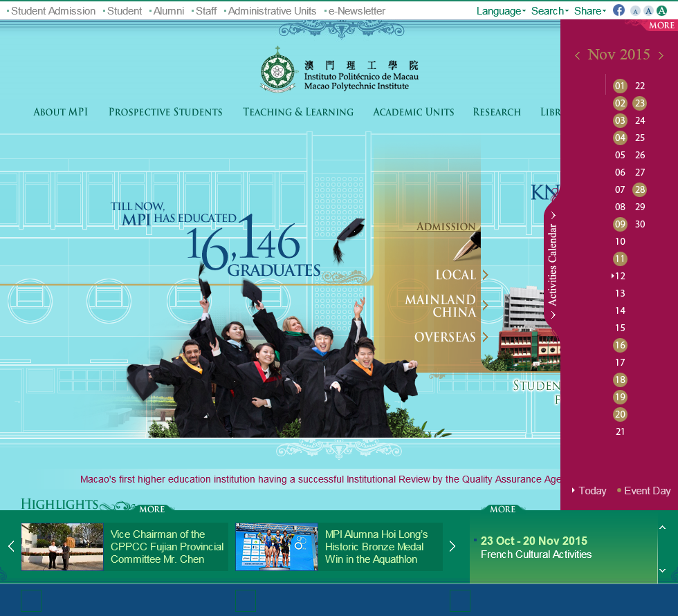Open Prospective Students menu

point(165,112)
